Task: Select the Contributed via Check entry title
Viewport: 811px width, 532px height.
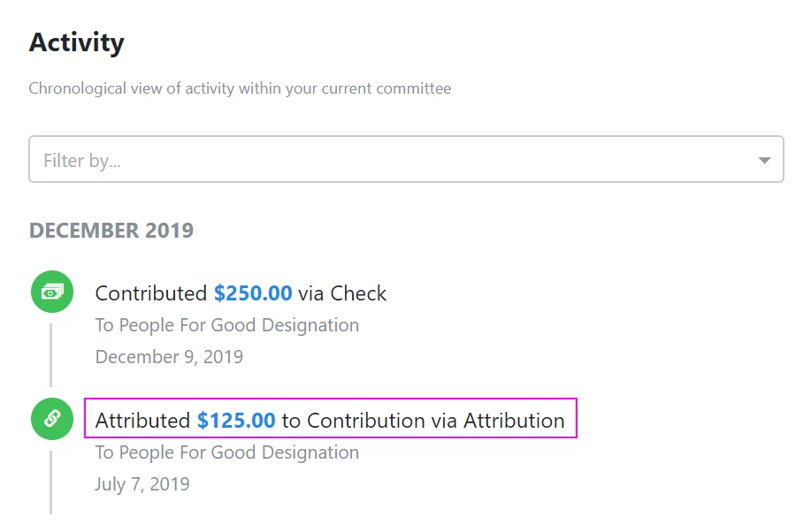Action: coord(241,293)
